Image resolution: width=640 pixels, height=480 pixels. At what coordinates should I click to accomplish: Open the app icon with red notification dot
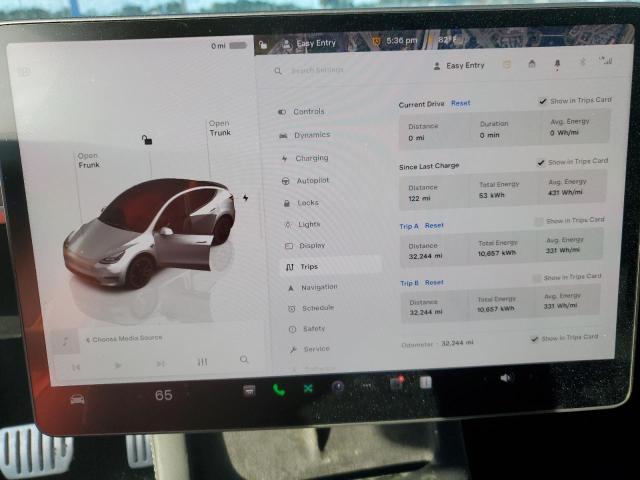tap(396, 383)
